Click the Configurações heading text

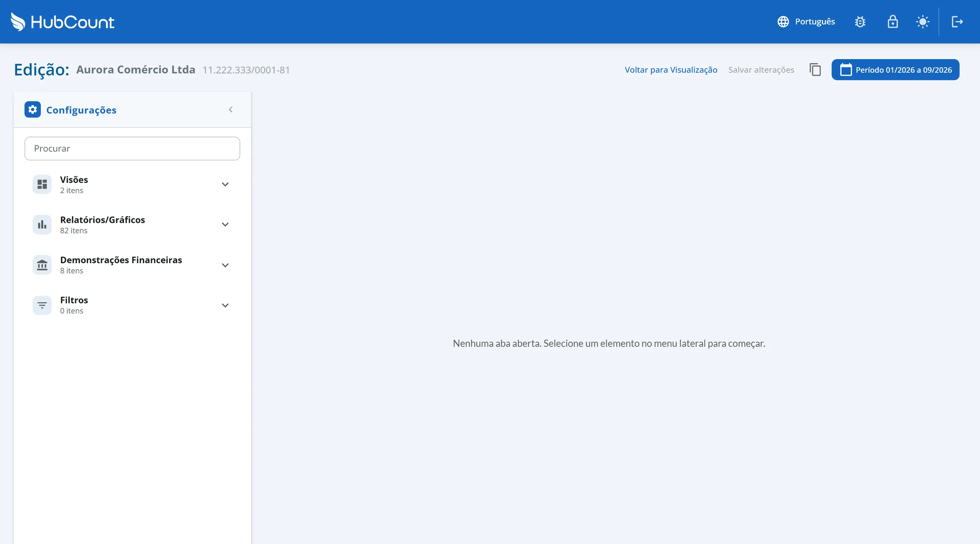(x=81, y=110)
